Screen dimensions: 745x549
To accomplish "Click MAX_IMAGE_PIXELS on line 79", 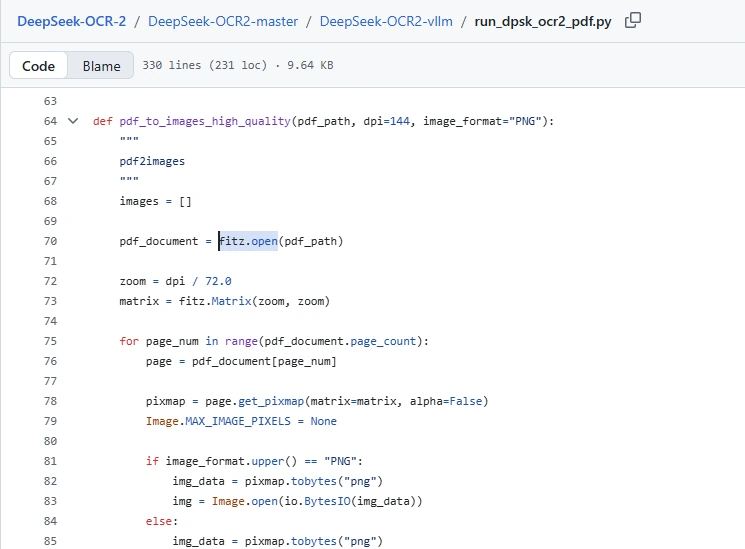I will pos(238,421).
